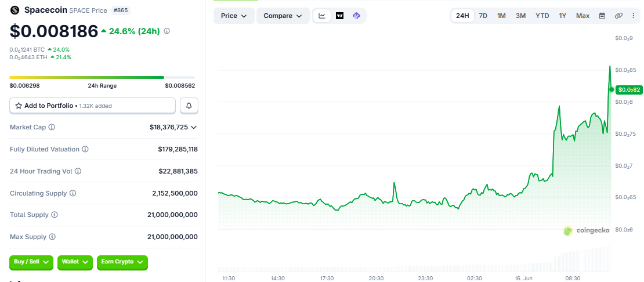644x282 pixels.
Task: Select the 7D time range tab
Action: pyautogui.click(x=483, y=16)
